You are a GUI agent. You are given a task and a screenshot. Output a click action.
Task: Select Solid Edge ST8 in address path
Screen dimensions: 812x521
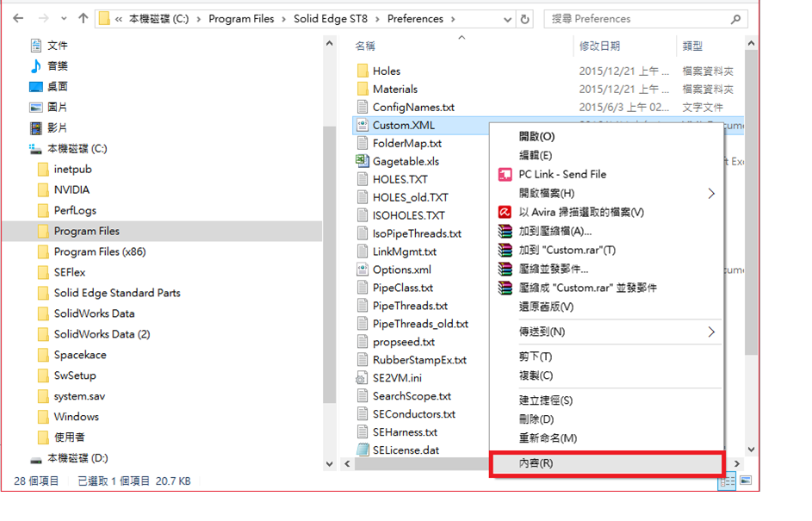coord(331,19)
